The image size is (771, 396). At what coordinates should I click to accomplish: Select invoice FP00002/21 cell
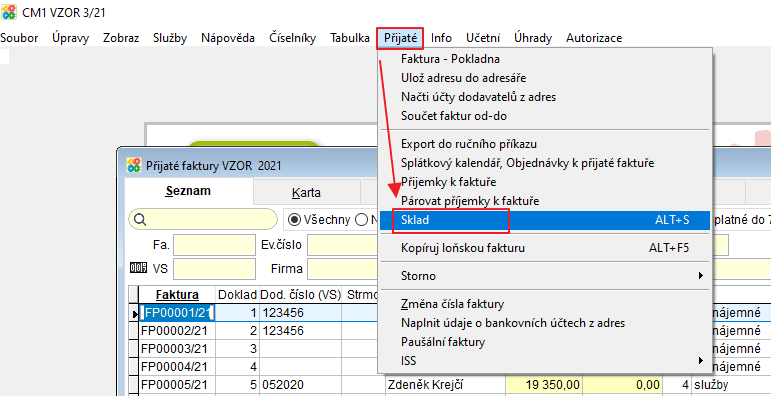[177, 331]
